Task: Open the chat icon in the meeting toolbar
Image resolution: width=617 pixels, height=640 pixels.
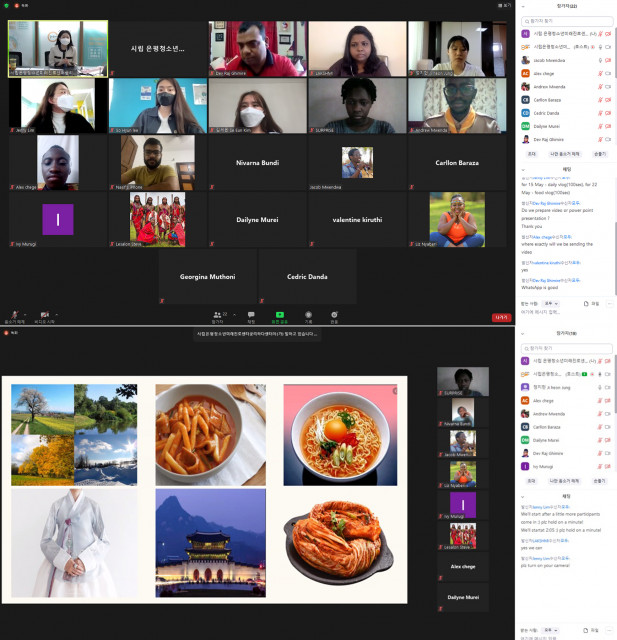Action: (x=251, y=314)
